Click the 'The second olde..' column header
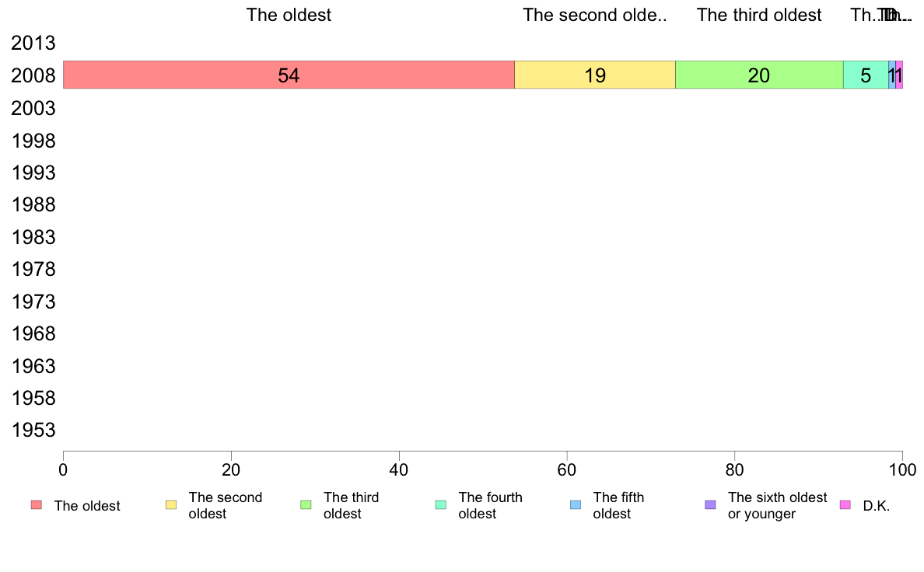Image resolution: width=924 pixels, height=572 pixels. pos(595,15)
